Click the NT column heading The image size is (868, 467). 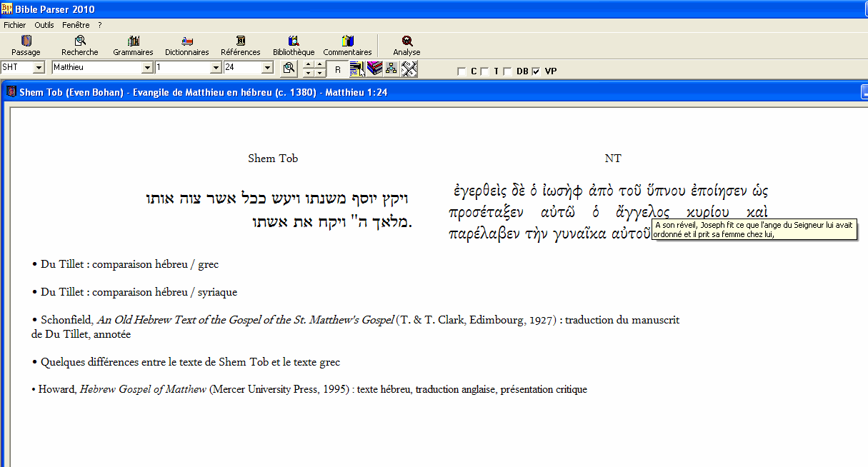click(613, 159)
